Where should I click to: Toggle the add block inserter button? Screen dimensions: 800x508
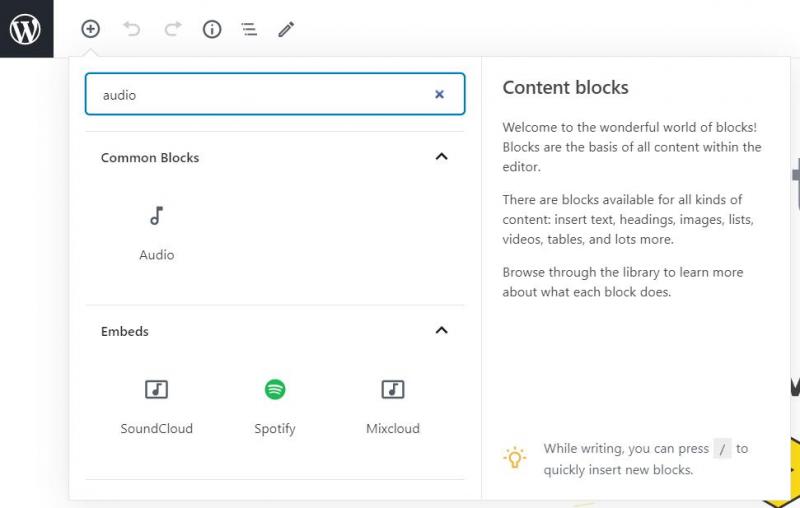point(91,29)
